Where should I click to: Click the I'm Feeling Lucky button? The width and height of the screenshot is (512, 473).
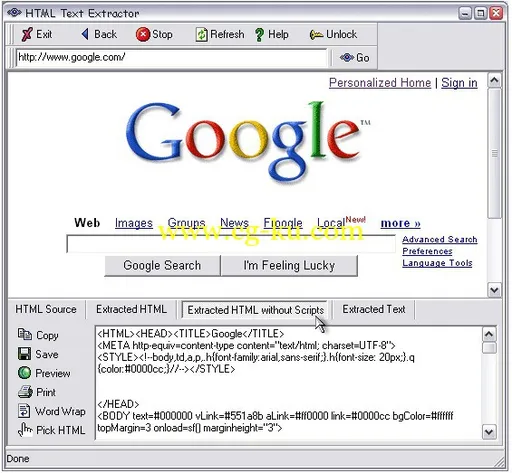tap(289, 266)
